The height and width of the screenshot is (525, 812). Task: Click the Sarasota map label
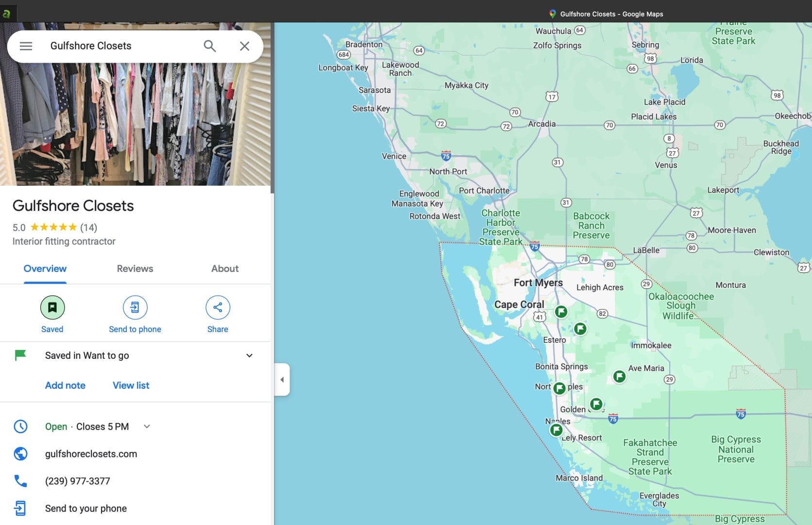pos(375,90)
